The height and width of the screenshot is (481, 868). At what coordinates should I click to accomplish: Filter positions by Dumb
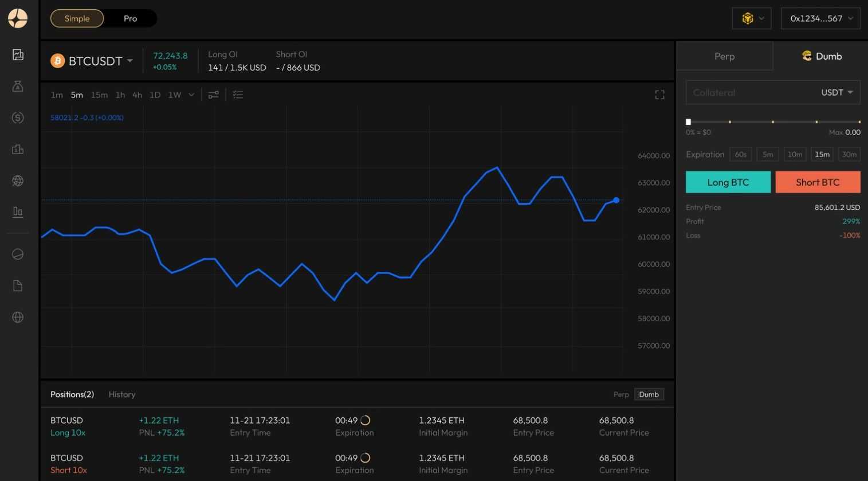click(x=649, y=394)
